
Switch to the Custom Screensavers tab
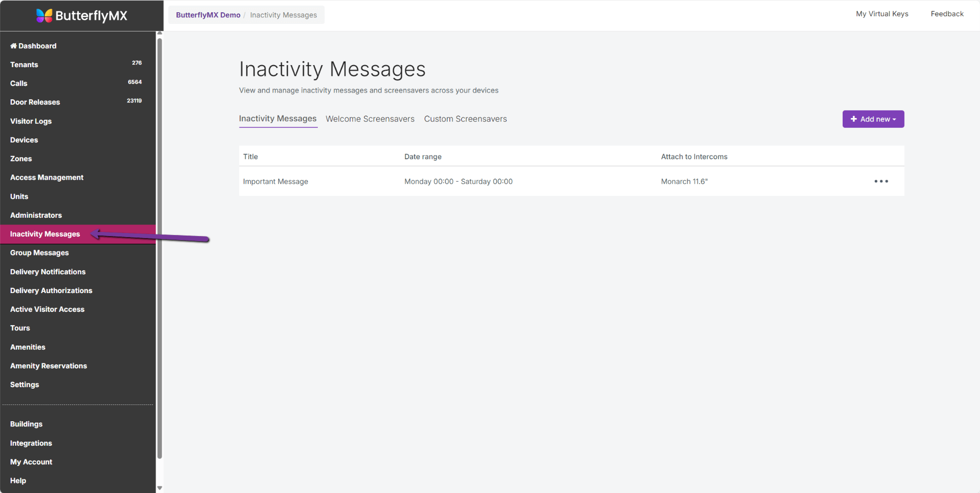tap(465, 119)
